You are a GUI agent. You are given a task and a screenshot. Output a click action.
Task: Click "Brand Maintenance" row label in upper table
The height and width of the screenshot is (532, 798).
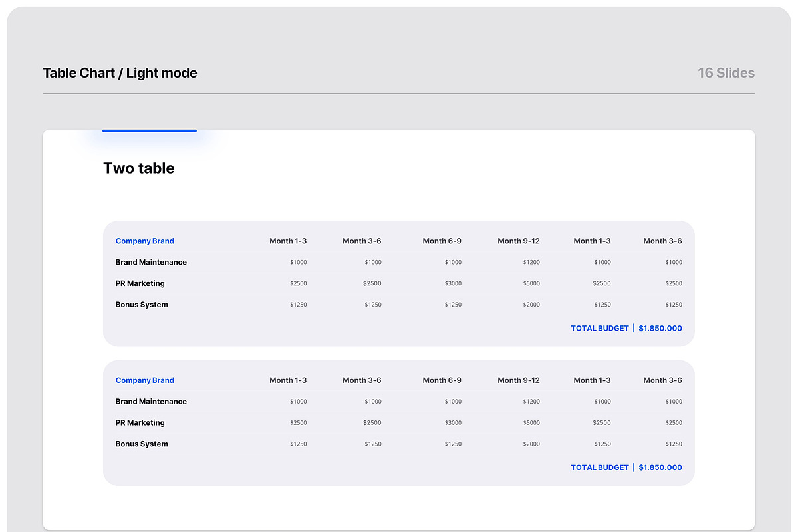click(x=151, y=263)
